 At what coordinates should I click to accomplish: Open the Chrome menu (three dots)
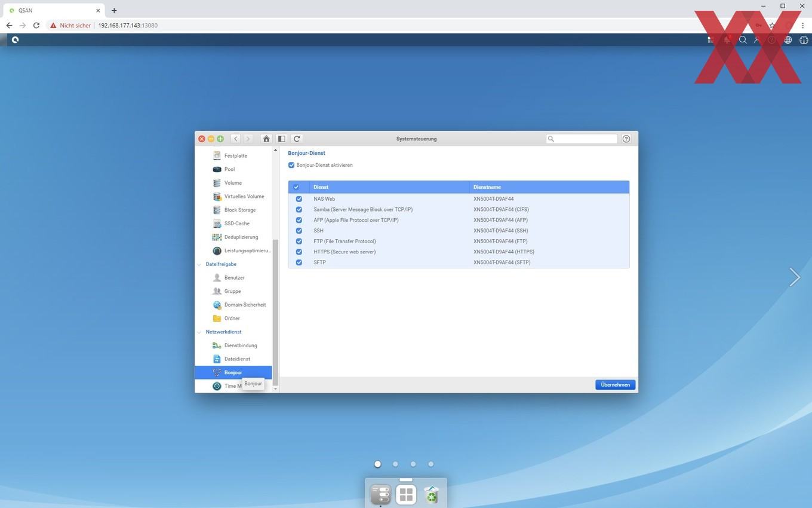coord(803,26)
